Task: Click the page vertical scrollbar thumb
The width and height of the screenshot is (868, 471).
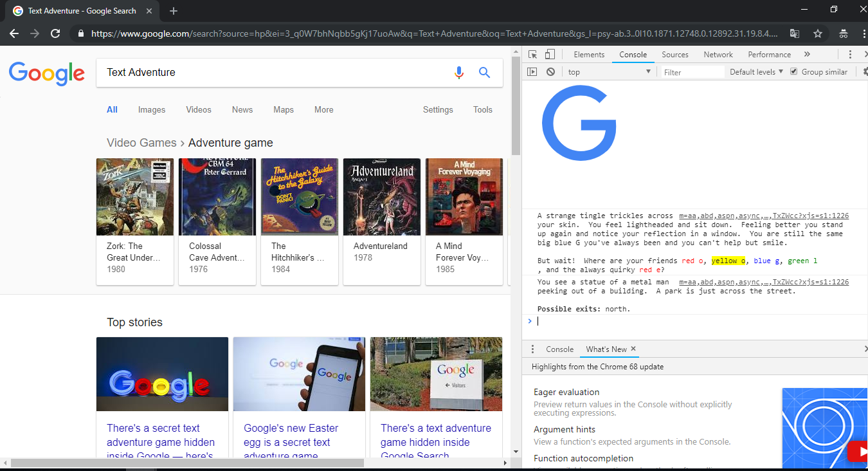Action: click(516, 106)
